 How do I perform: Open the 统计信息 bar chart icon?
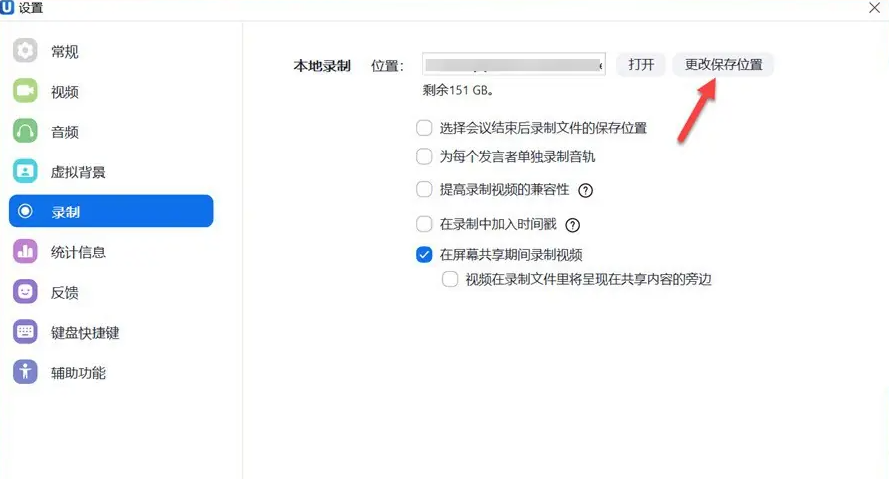pos(25,251)
